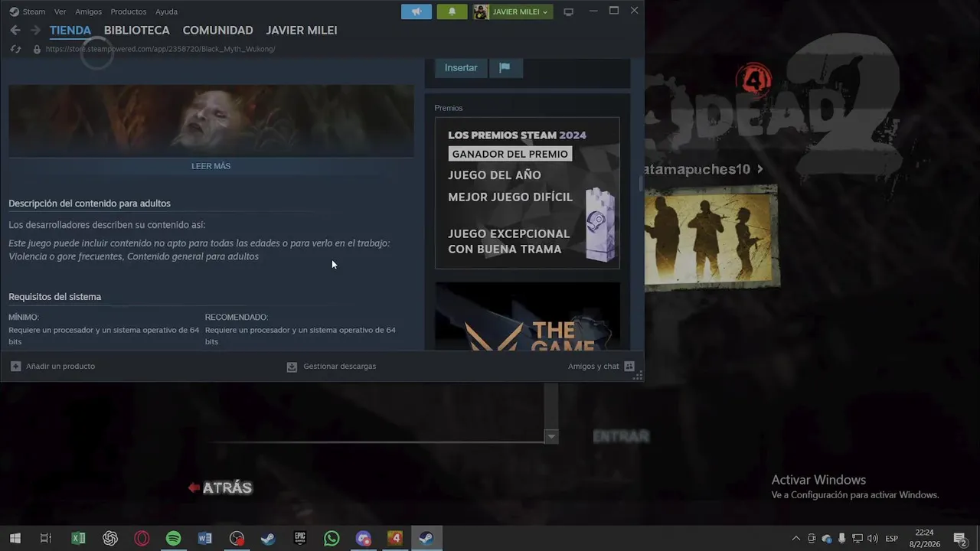The height and width of the screenshot is (551, 980).
Task: Click the microphone icon in system tray
Action: pos(842,539)
